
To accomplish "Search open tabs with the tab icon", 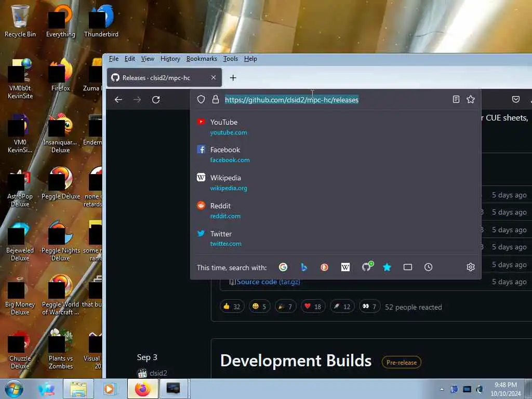I will (x=408, y=268).
